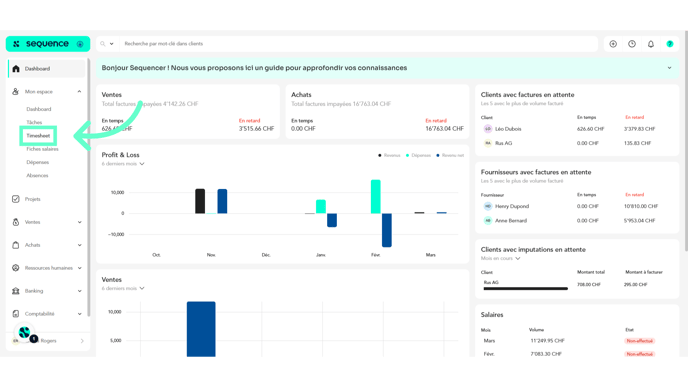
Task: Collapse the Bonjour Sequencer guide banner
Action: (669, 68)
